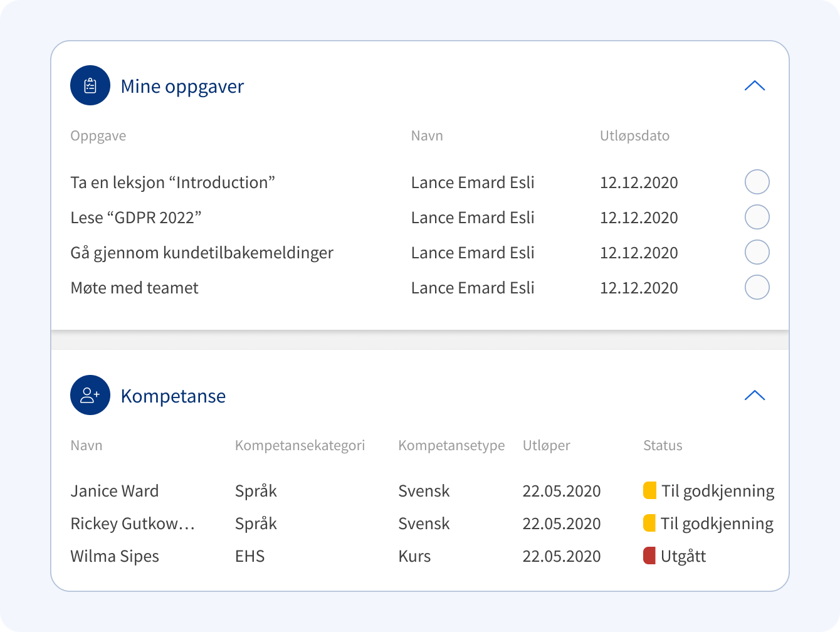Sort by the 'Oppgave' column header
The height and width of the screenshot is (632, 840).
point(98,136)
